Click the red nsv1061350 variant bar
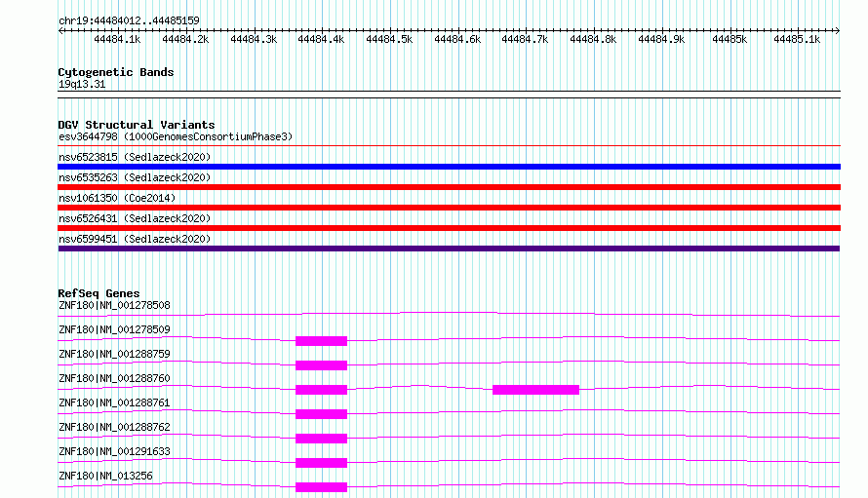The height and width of the screenshot is (498, 868). pyautogui.click(x=449, y=208)
